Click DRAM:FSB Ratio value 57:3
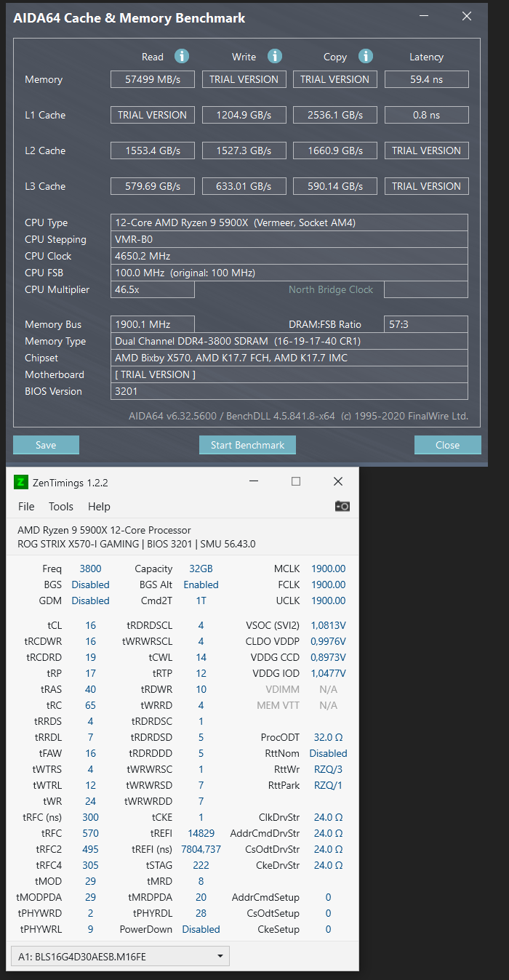Viewport: 509px width, 980px height. pyautogui.click(x=426, y=324)
